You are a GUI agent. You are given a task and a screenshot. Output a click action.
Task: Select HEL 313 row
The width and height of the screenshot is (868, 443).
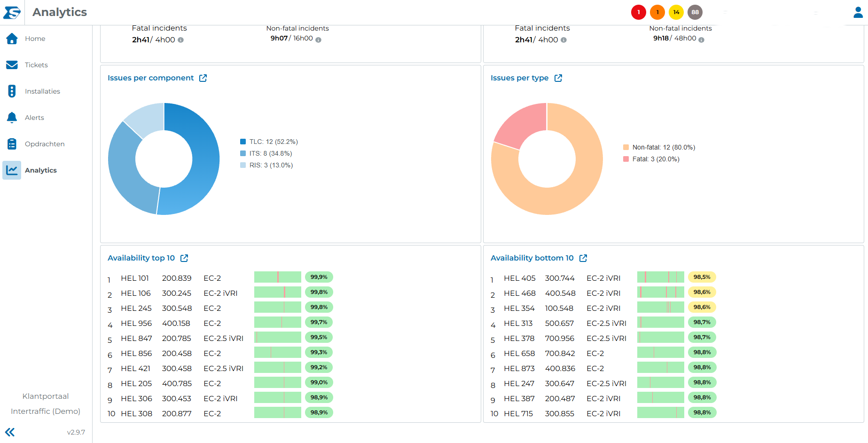point(603,323)
